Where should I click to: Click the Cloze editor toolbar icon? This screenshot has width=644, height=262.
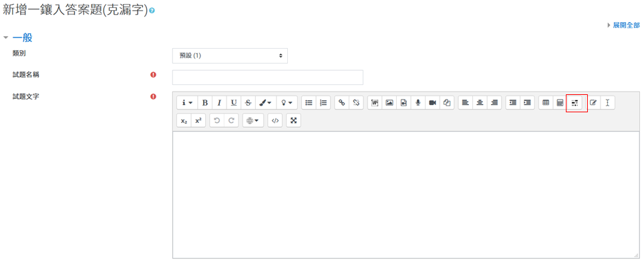point(575,103)
